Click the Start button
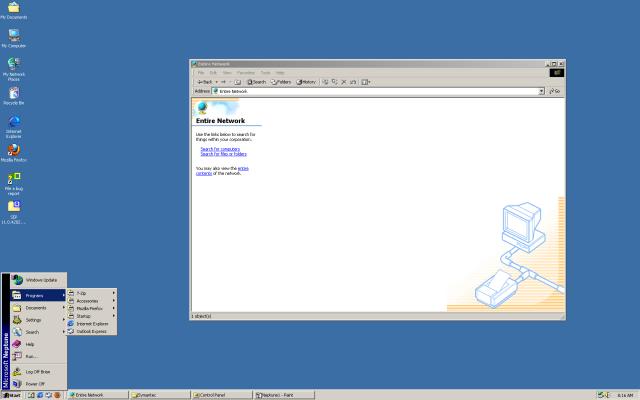This screenshot has height=400, width=640. pos(11,395)
